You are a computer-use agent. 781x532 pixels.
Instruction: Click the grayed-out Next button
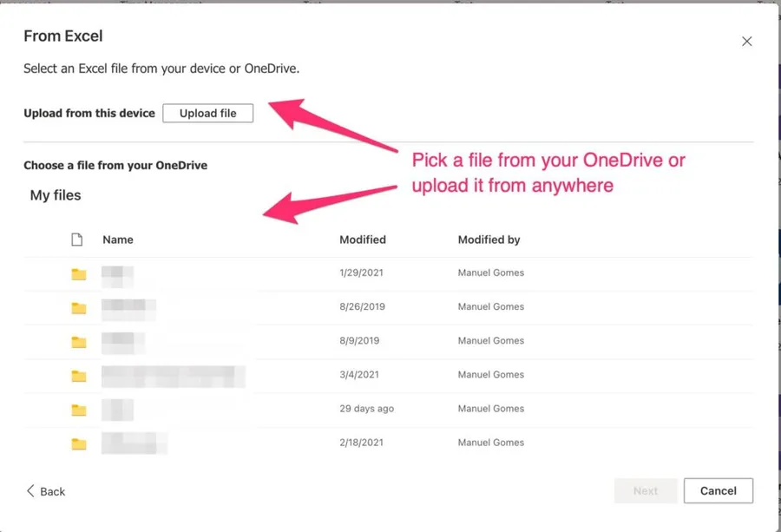tap(645, 490)
